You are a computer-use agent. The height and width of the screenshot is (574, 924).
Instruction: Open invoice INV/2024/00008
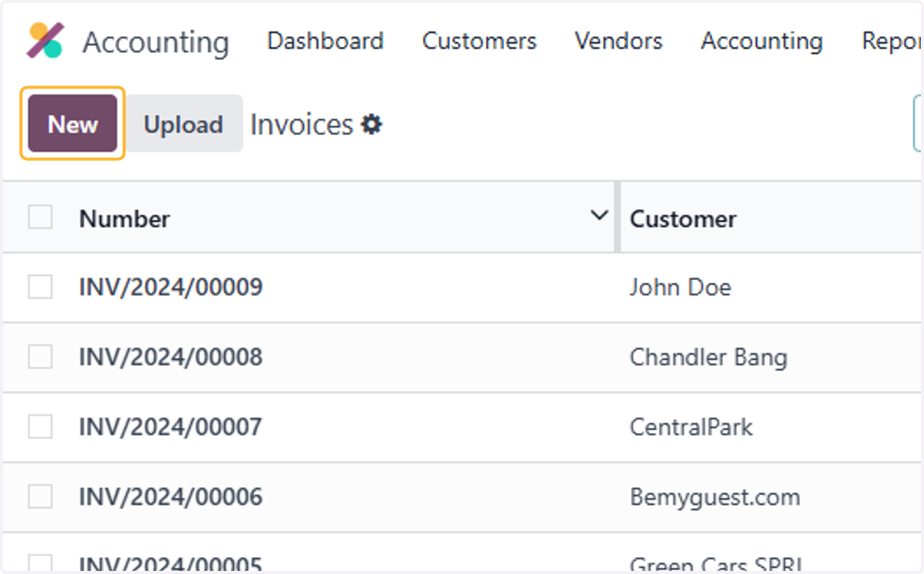(x=170, y=357)
